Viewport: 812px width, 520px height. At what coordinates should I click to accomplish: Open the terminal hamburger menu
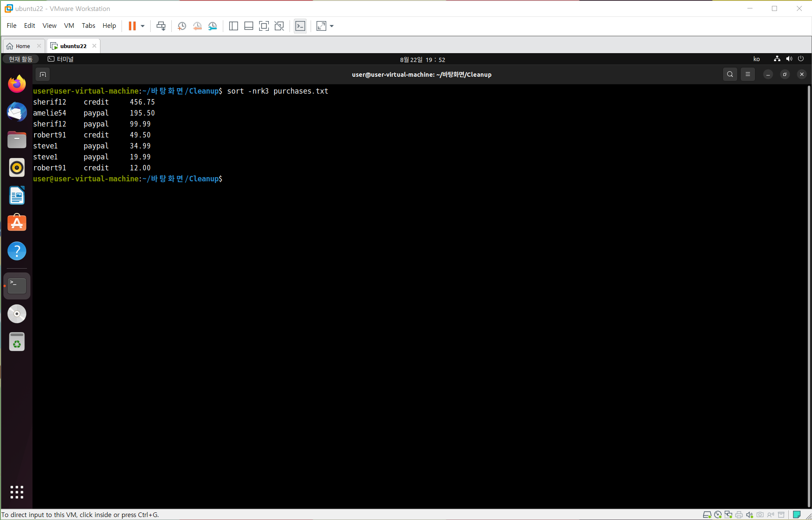(x=748, y=75)
